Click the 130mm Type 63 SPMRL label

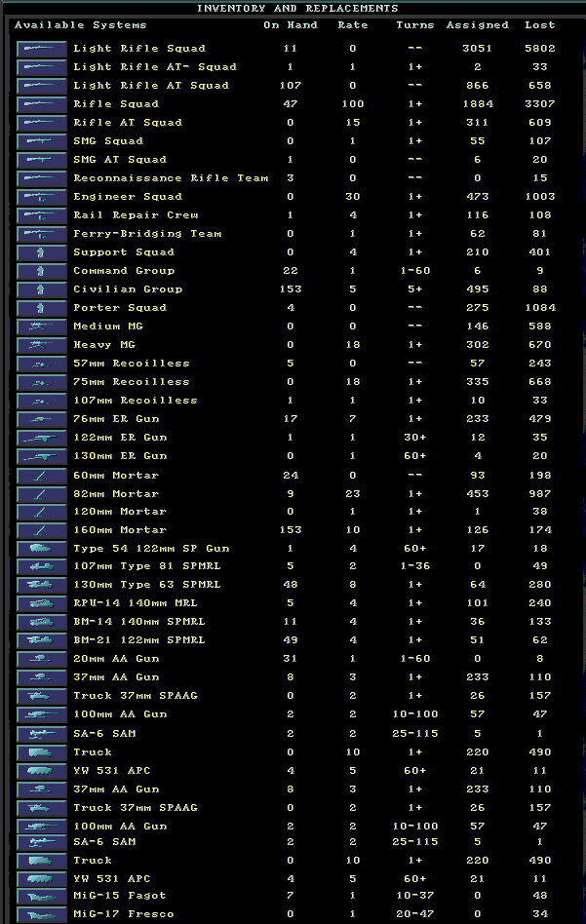click(x=147, y=585)
